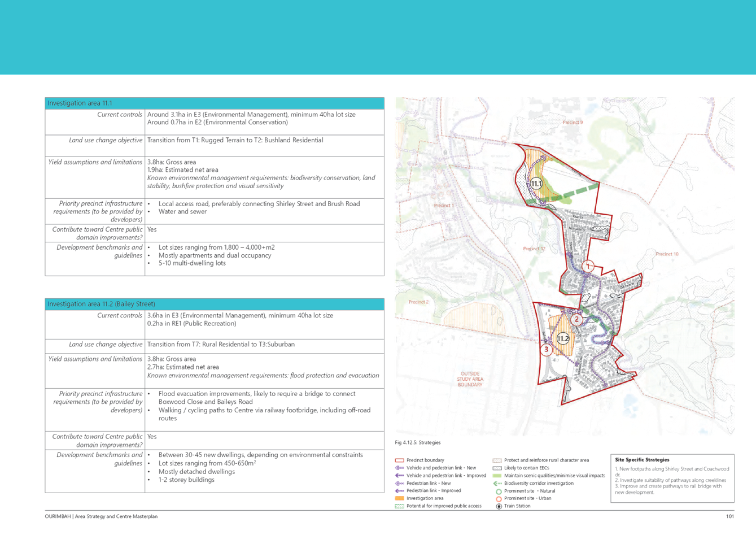
Task: Click the Investigation area 11.1 table header
Action: pyautogui.click(x=214, y=103)
